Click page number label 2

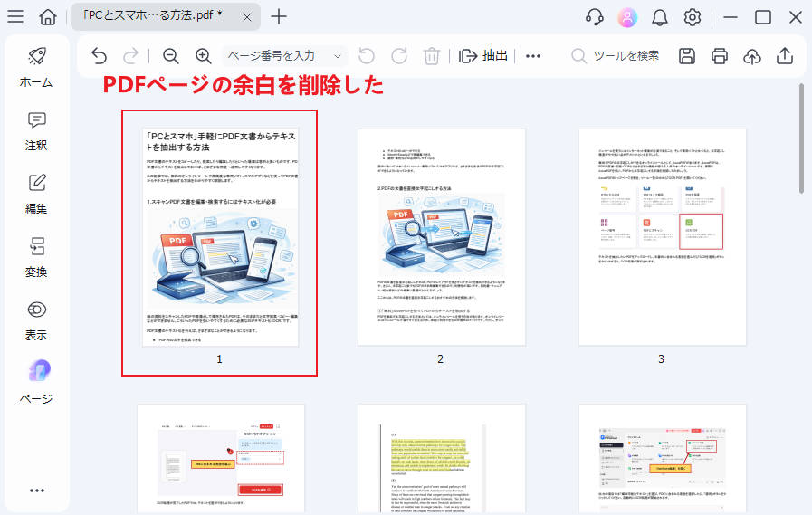click(x=440, y=358)
